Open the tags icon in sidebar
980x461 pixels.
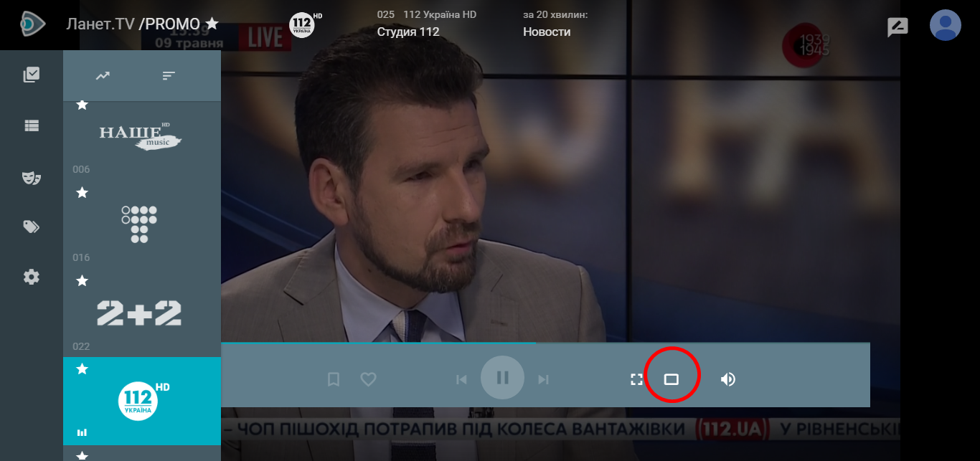point(32,227)
